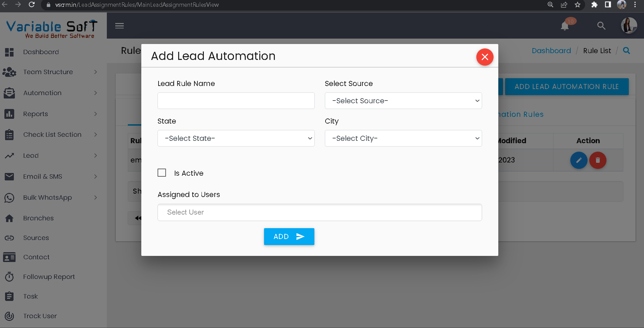
Task: Click the user profile avatar
Action: tap(628, 26)
